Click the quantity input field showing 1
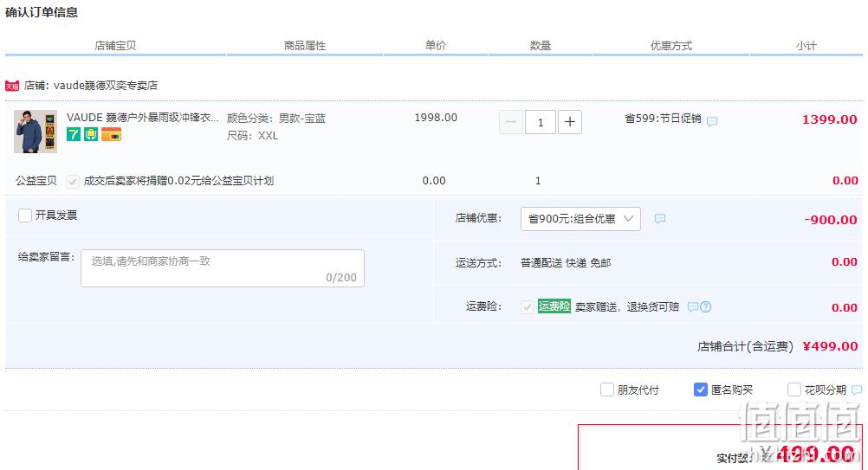This screenshot has width=868, height=470. coord(541,122)
